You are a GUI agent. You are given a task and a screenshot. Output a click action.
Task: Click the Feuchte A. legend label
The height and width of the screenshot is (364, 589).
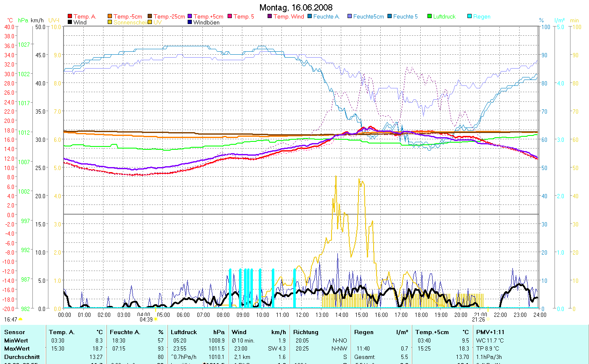click(326, 17)
